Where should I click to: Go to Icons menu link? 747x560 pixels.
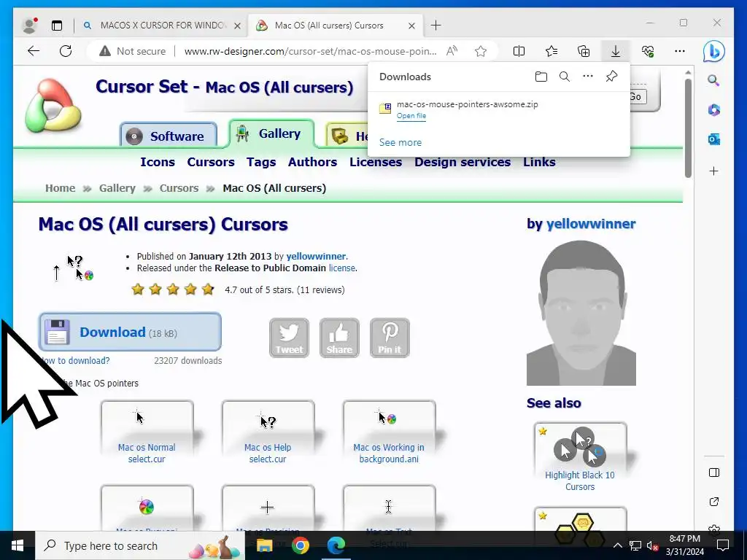coord(158,162)
